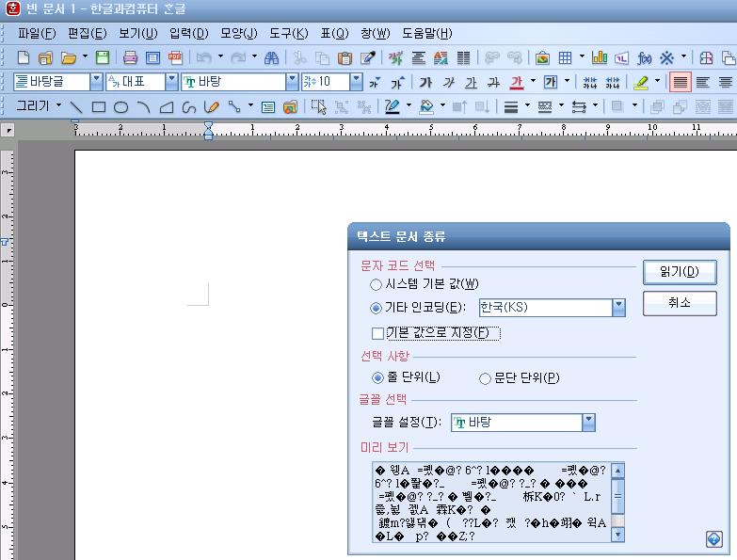The height and width of the screenshot is (560, 737).
Task: Expand the 그리기 drawing menu arrow
Action: click(58, 105)
